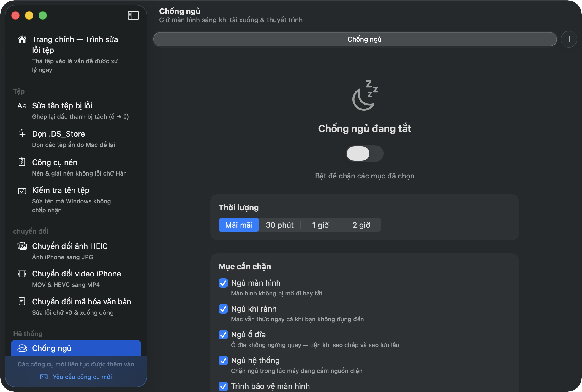Switch to the Chống ngủ tab

[x=355, y=39]
